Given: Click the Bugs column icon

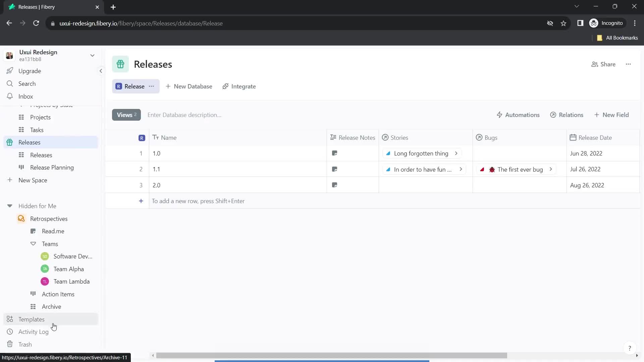Looking at the screenshot, I should (x=479, y=137).
